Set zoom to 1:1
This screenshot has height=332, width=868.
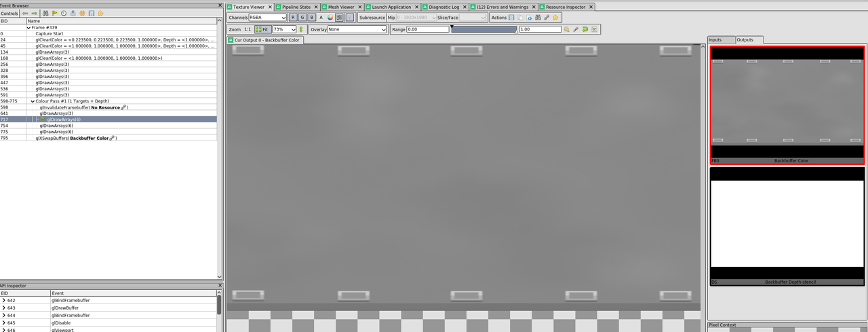click(248, 29)
